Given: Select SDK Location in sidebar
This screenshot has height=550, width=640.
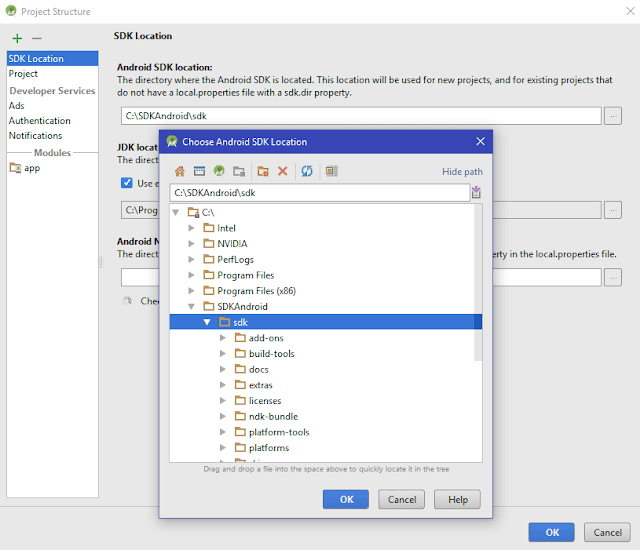Looking at the screenshot, I should click(52, 59).
